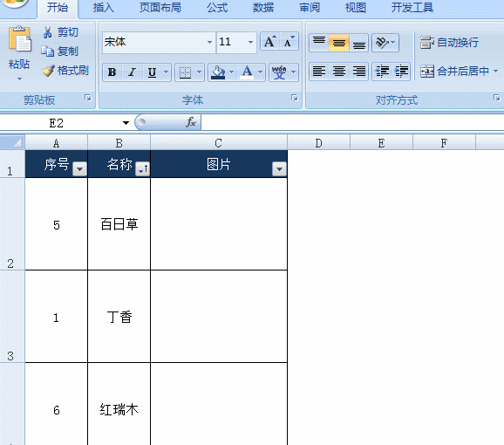Toggle italic formatting
Viewport: 504px width, 445px height.
[x=132, y=72]
